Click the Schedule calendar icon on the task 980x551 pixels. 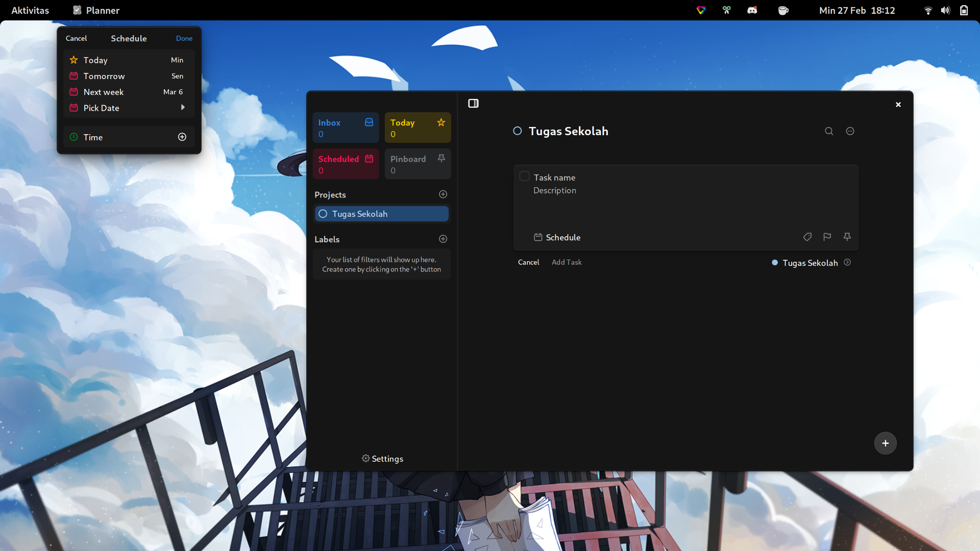pos(538,237)
